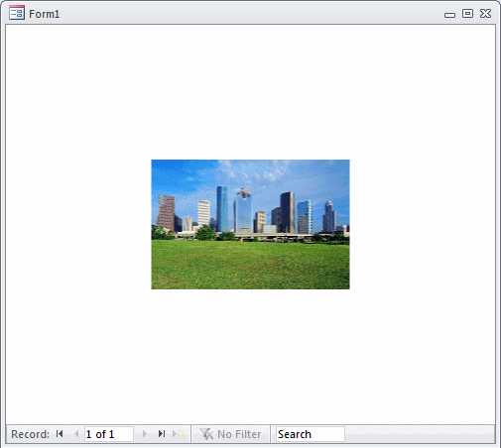501x448 pixels.
Task: Click the green grass in the photo
Action: point(250,266)
